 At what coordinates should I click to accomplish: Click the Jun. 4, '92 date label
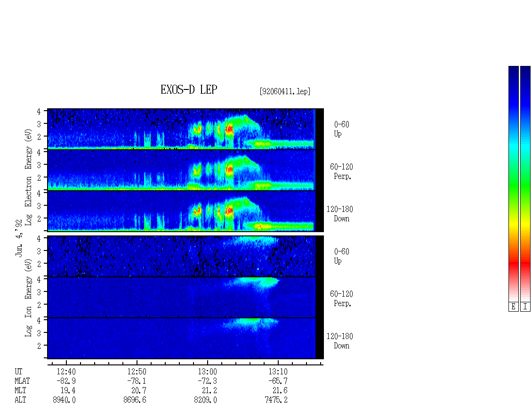pos(19,238)
